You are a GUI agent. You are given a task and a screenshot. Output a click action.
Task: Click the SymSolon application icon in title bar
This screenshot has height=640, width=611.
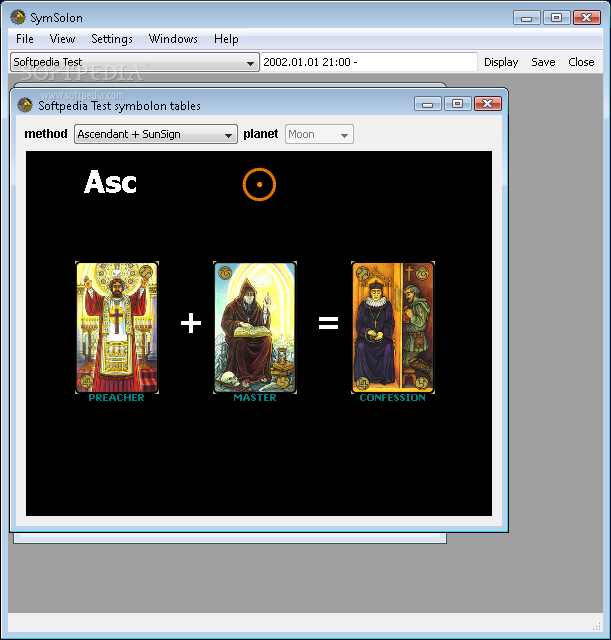point(18,17)
